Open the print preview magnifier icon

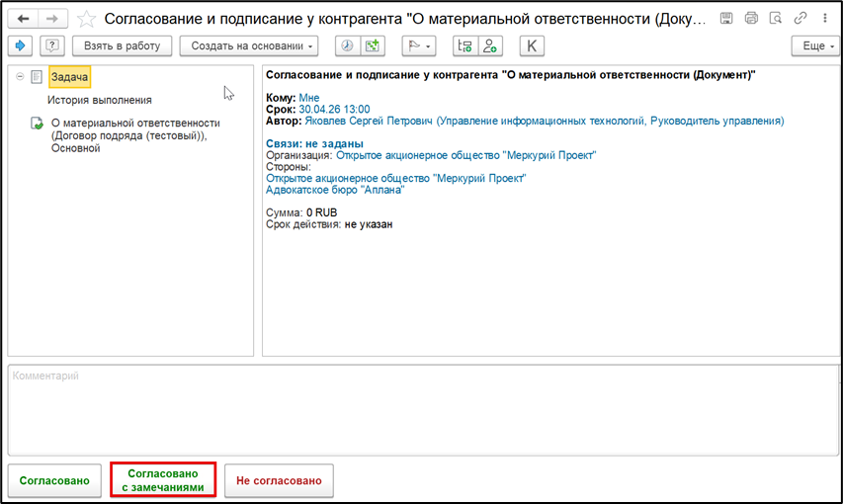[775, 19]
